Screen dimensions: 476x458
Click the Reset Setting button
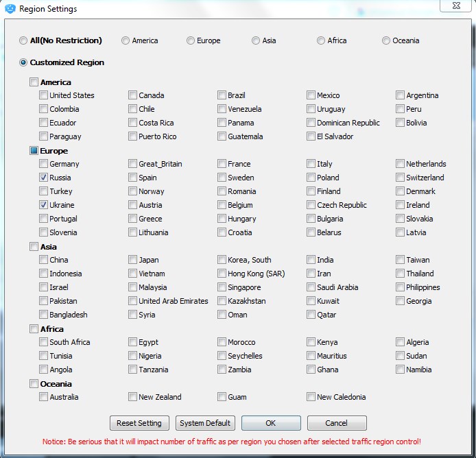point(139,423)
